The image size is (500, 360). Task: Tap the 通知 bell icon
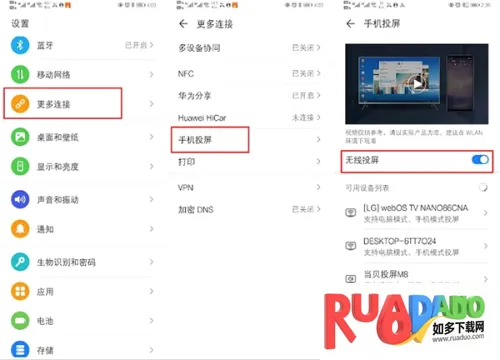click(x=20, y=229)
